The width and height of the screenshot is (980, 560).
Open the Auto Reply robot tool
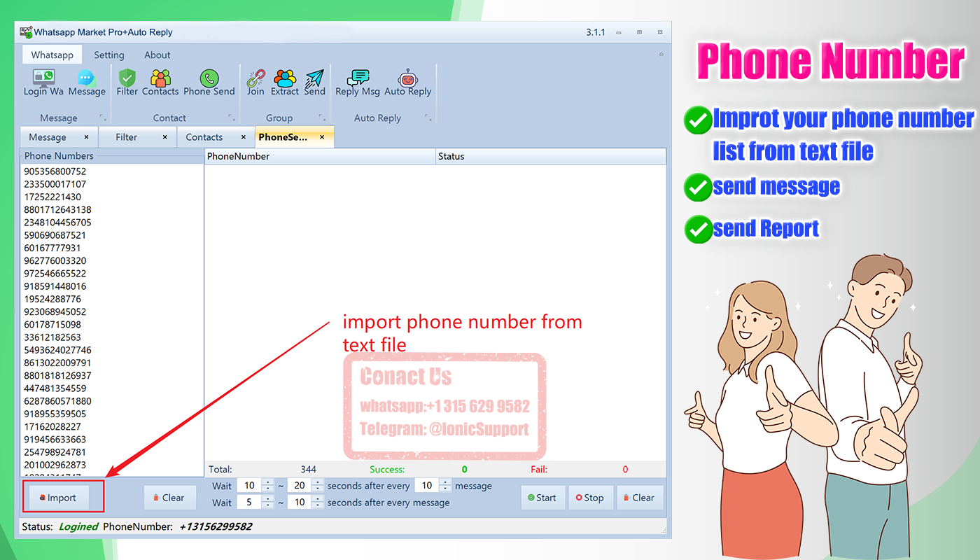408,83
